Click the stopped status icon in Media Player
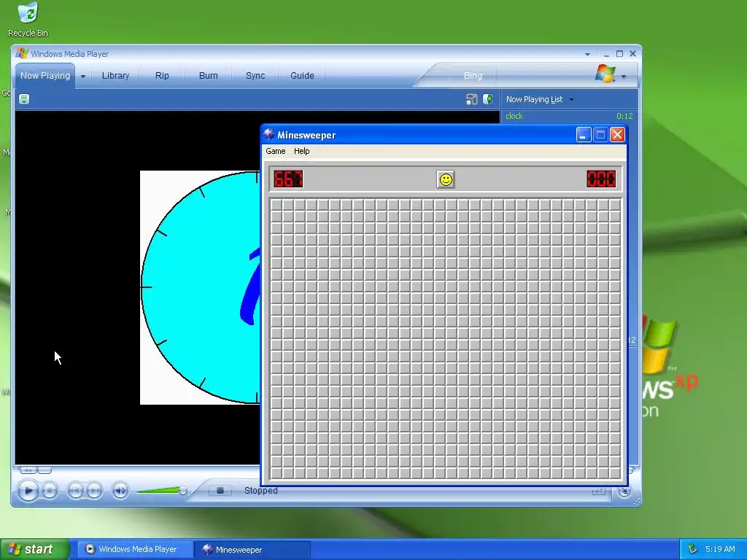 coord(220,491)
